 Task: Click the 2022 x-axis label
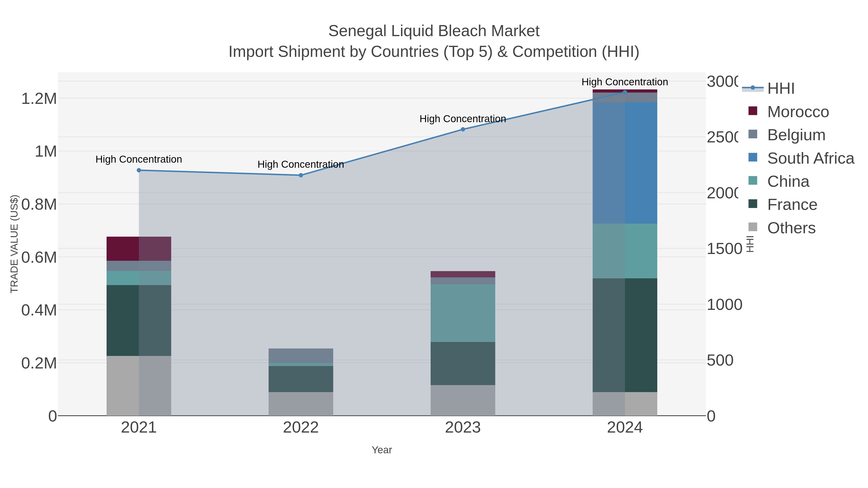tap(301, 428)
